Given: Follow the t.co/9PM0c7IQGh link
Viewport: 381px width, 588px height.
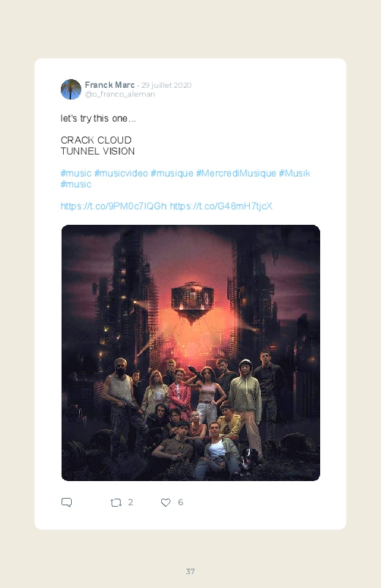Looking at the screenshot, I should point(114,206).
